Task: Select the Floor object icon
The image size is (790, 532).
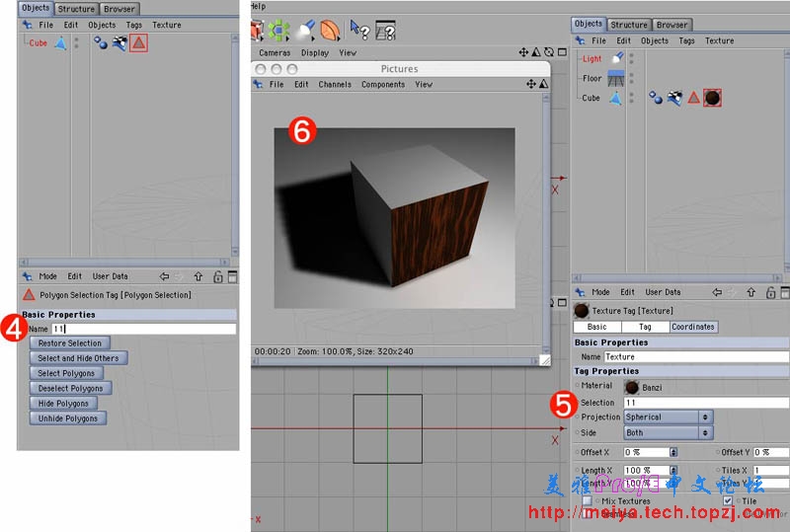Action: pyautogui.click(x=616, y=79)
